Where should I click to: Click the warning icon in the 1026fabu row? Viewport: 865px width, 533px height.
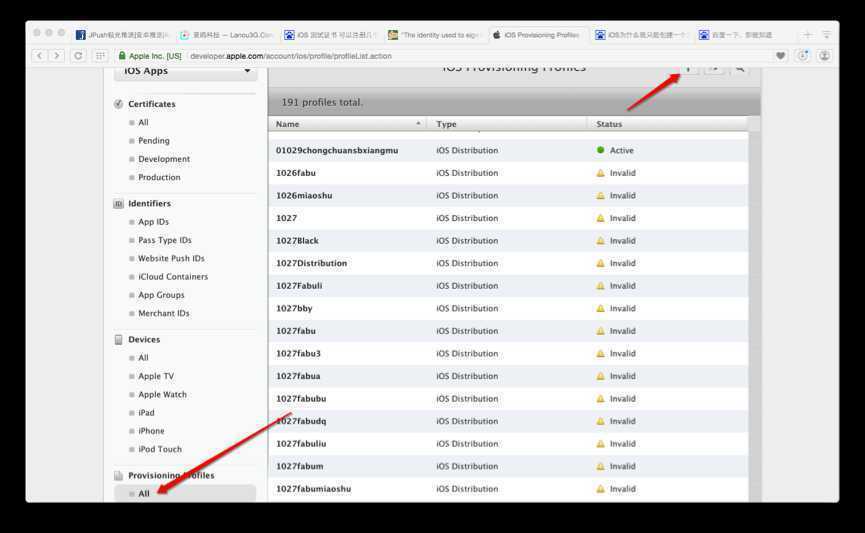pyautogui.click(x=600, y=173)
